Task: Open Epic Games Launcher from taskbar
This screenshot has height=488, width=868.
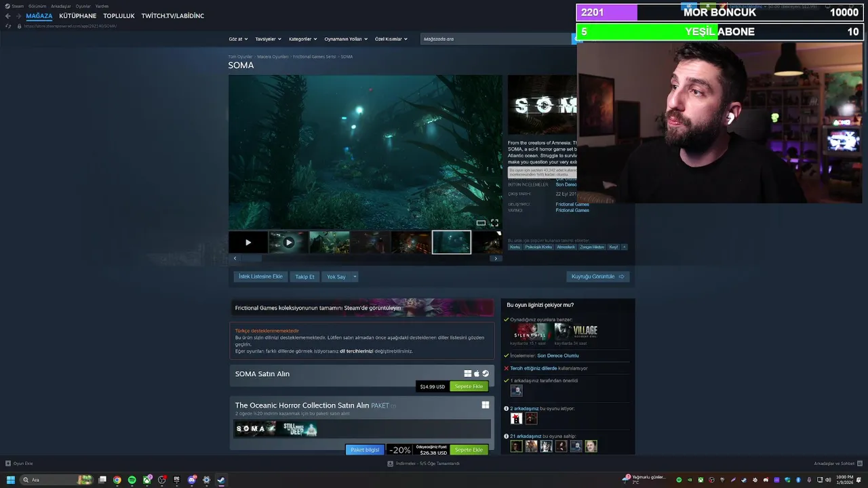Action: [177, 480]
